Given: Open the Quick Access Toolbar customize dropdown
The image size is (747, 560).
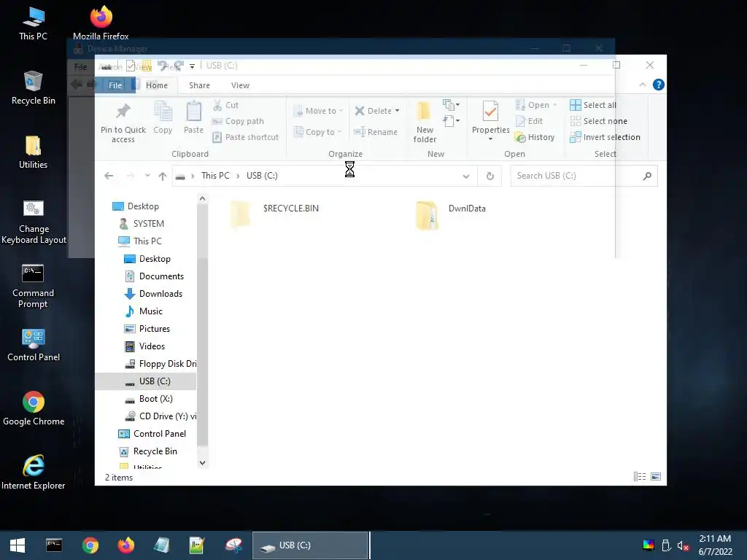Looking at the screenshot, I should 192,66.
